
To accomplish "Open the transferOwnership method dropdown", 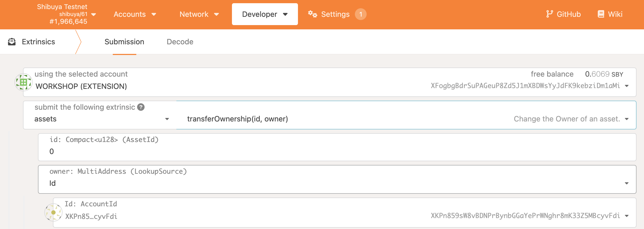I will pyautogui.click(x=626, y=119).
